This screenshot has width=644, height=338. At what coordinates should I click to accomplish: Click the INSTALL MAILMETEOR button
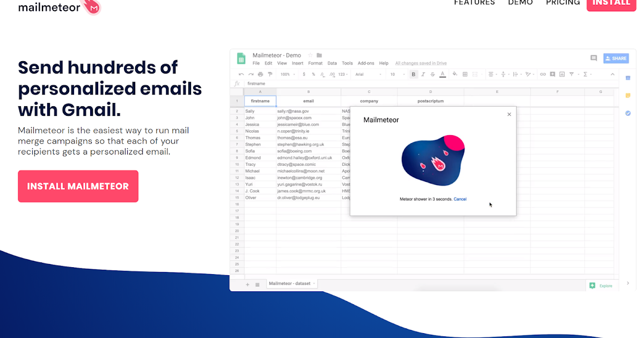78,186
